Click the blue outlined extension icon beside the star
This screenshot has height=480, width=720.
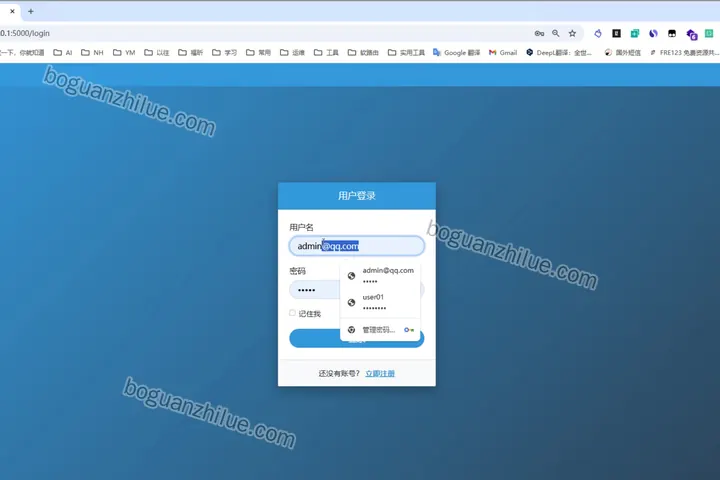tap(597, 33)
